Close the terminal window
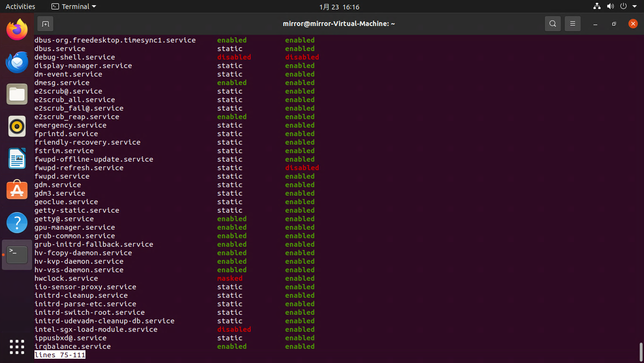Screen dimensions: 644x363 633,24
